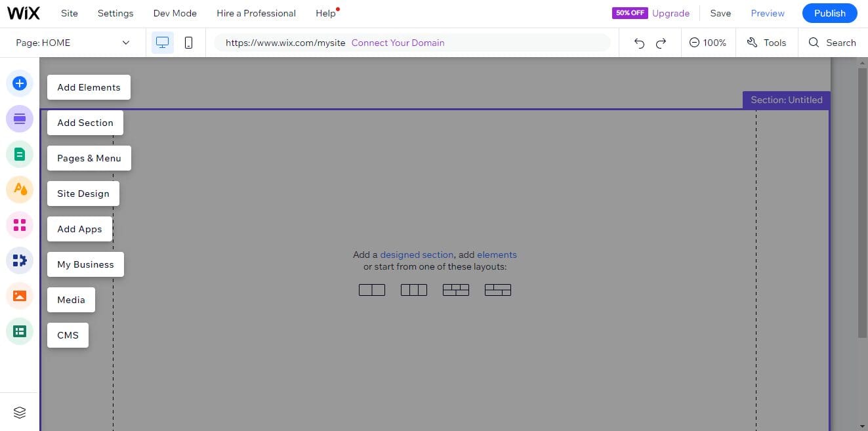Undo the last action
The width and height of the screenshot is (868, 431).
point(640,43)
